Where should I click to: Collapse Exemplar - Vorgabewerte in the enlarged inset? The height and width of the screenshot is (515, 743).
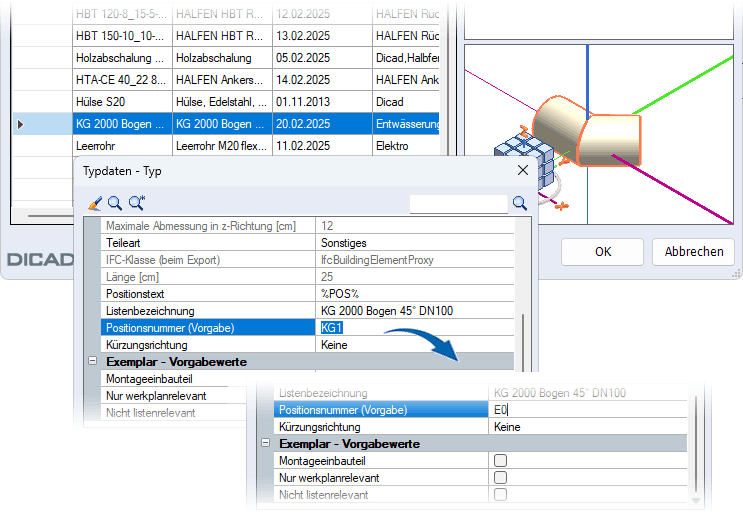265,443
